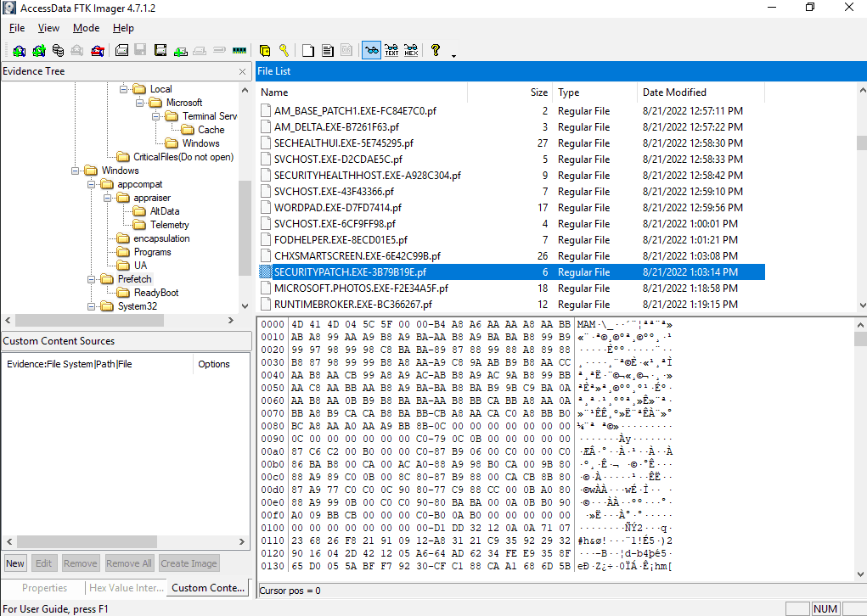The height and width of the screenshot is (616, 867).
Task: Switch to the Properties tab
Action: (44, 588)
